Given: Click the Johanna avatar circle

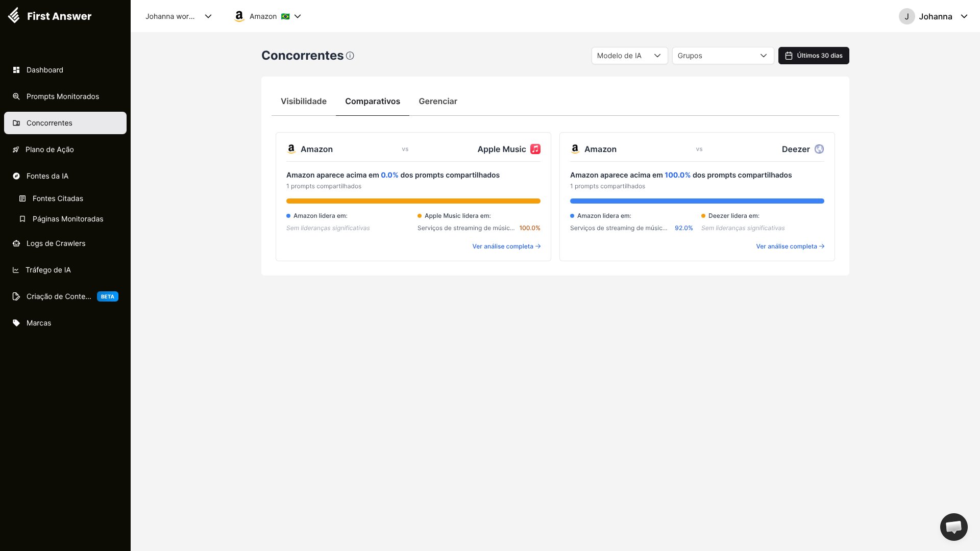Looking at the screenshot, I should click(906, 16).
